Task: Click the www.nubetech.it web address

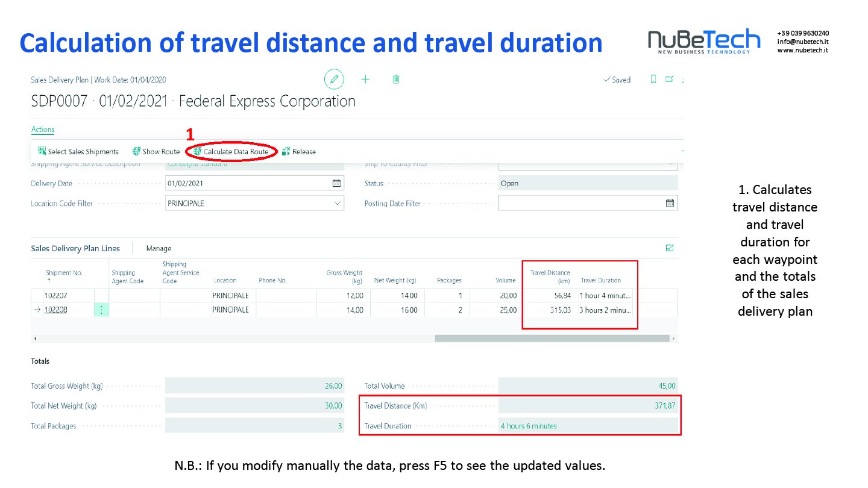Action: click(802, 51)
